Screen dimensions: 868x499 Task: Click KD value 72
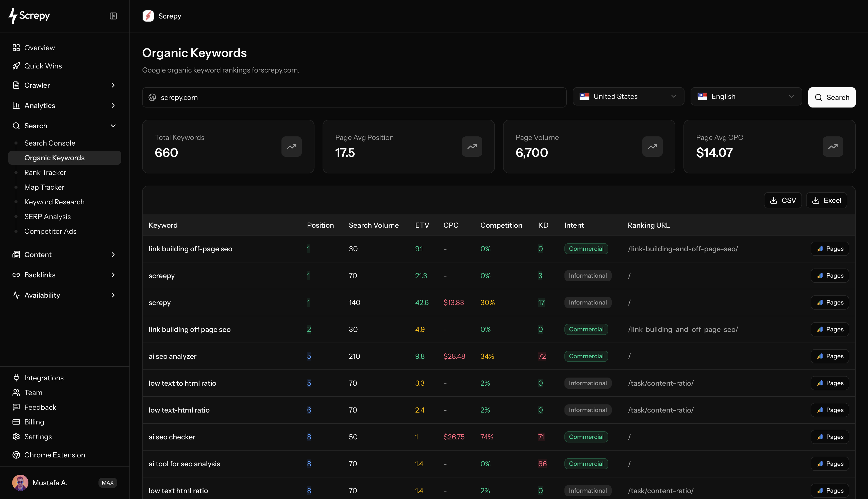(542, 356)
